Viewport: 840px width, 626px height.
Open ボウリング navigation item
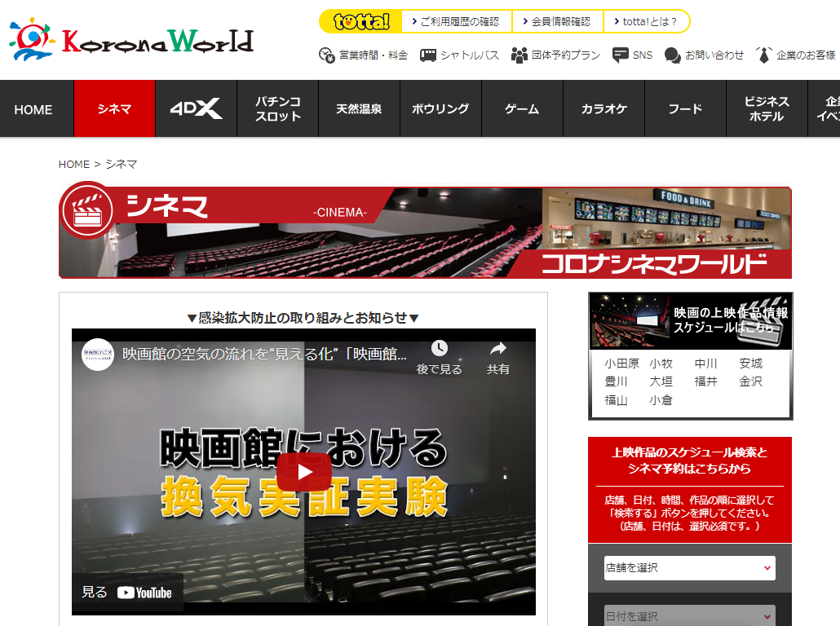click(x=440, y=109)
